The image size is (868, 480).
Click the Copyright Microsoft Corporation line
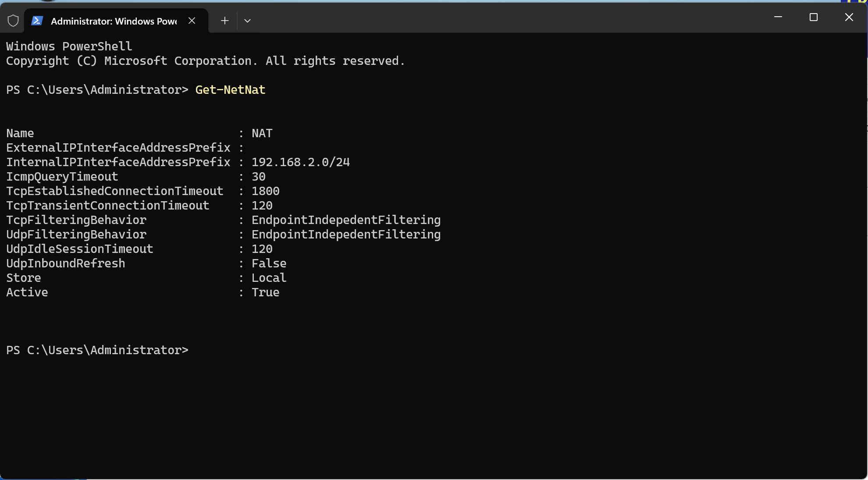click(206, 61)
